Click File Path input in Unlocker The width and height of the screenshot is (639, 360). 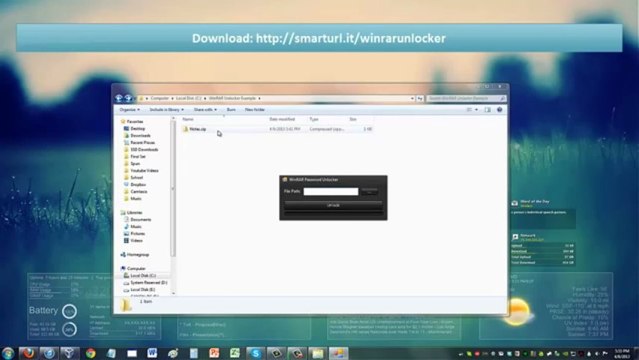click(x=331, y=191)
